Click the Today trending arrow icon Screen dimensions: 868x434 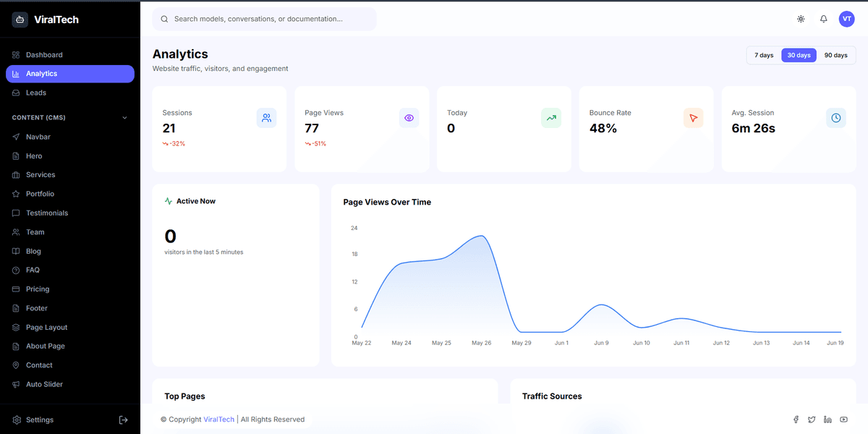[551, 118]
